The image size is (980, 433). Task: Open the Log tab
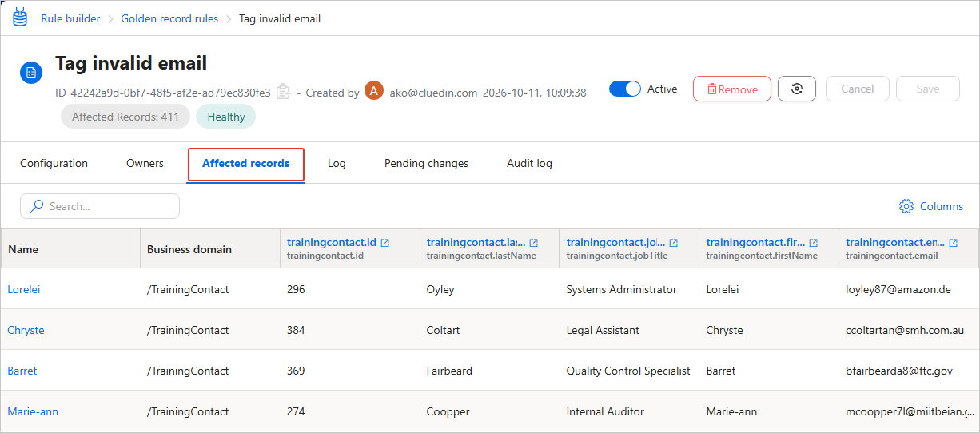tap(337, 163)
